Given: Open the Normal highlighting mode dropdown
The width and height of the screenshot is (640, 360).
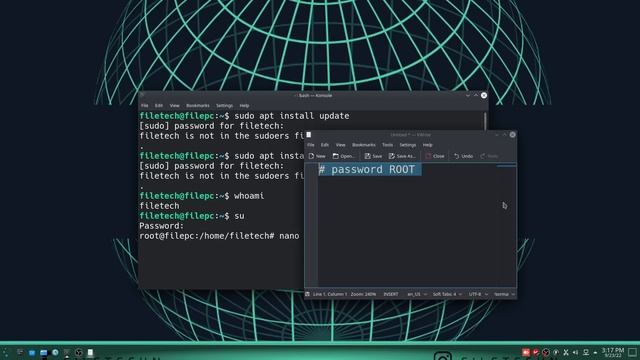Looking at the screenshot, I should (x=504, y=294).
